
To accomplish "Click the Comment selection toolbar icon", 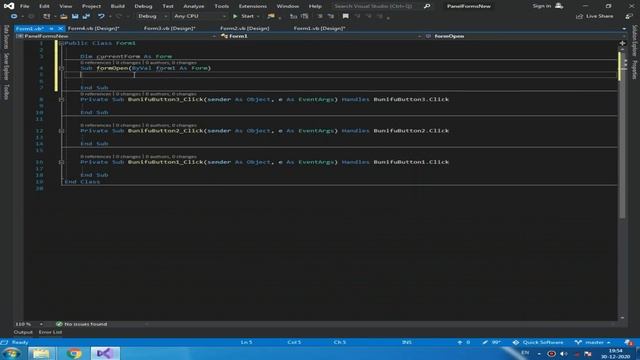I will tap(304, 16).
